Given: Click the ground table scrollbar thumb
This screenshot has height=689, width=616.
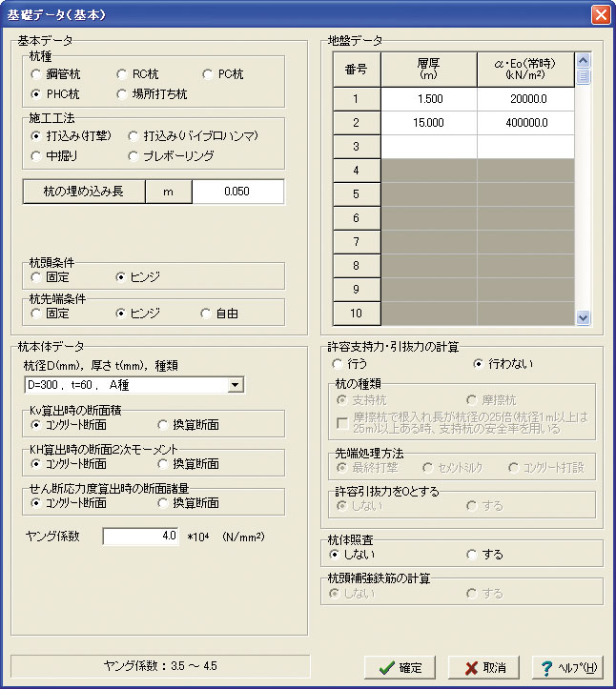Looking at the screenshot, I should tap(583, 76).
